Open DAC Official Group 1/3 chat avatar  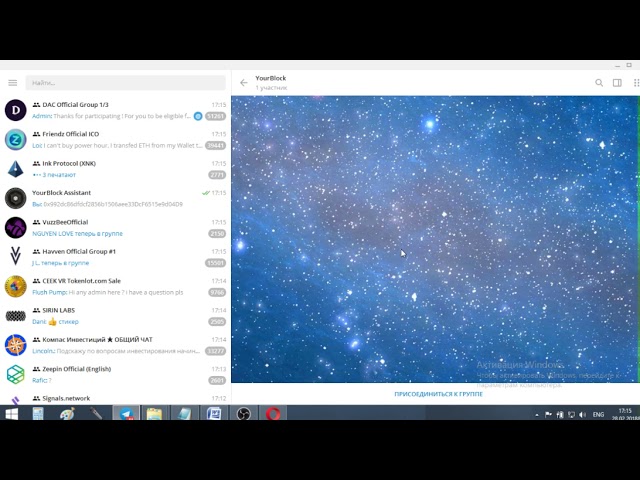click(16, 110)
